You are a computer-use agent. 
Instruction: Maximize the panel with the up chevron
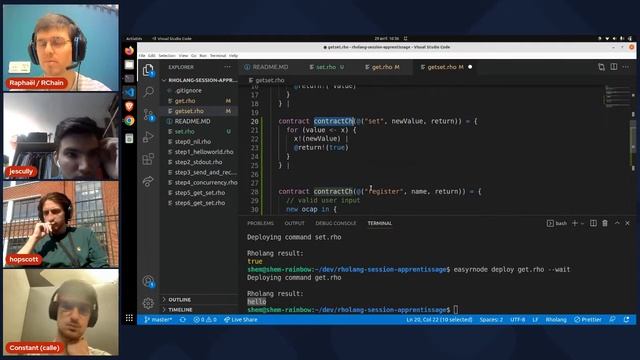(617, 223)
